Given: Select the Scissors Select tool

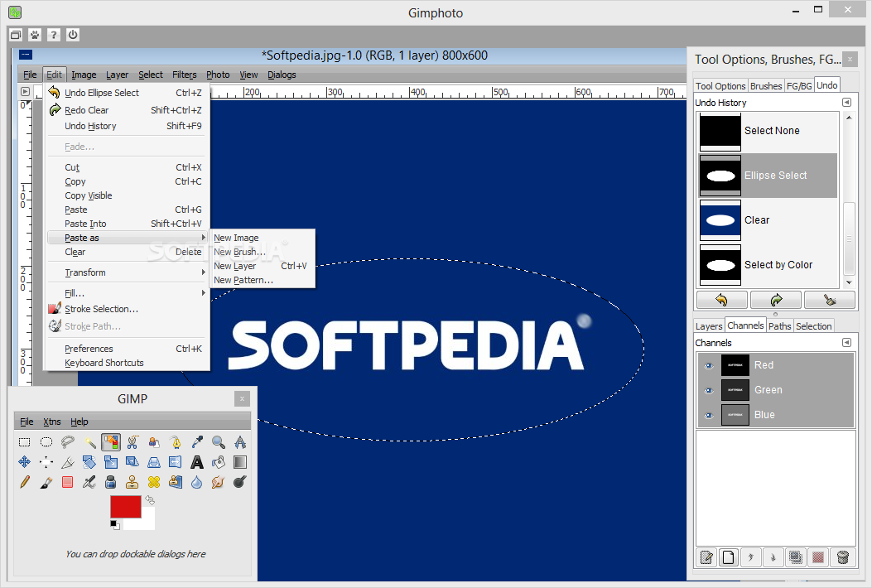Looking at the screenshot, I should pyautogui.click(x=132, y=443).
